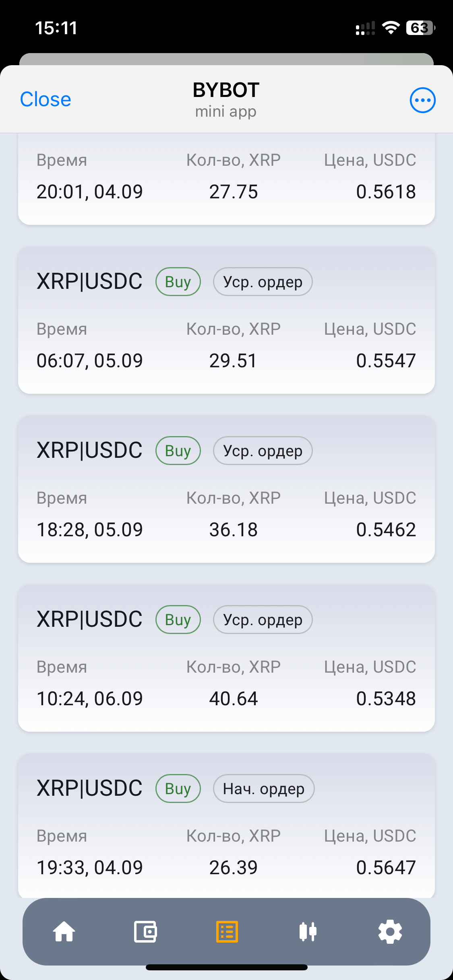
Task: Tap the BYBOT mini app title
Action: tap(226, 100)
